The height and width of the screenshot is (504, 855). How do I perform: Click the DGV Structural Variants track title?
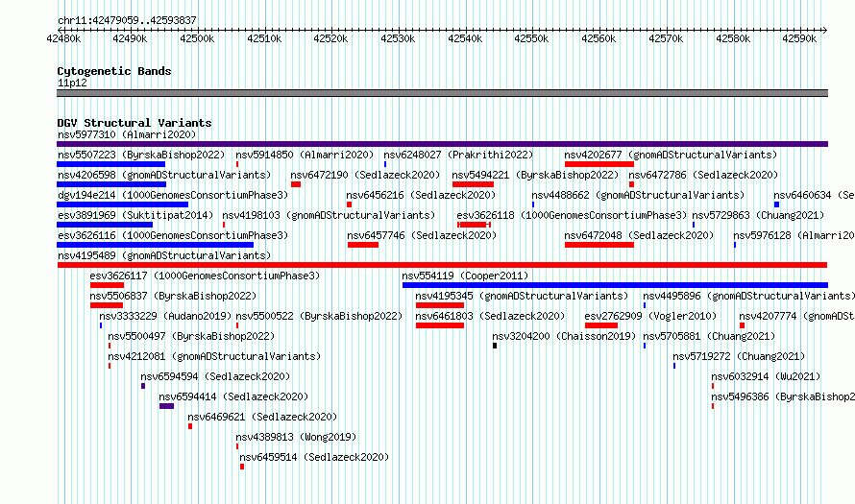click(134, 123)
